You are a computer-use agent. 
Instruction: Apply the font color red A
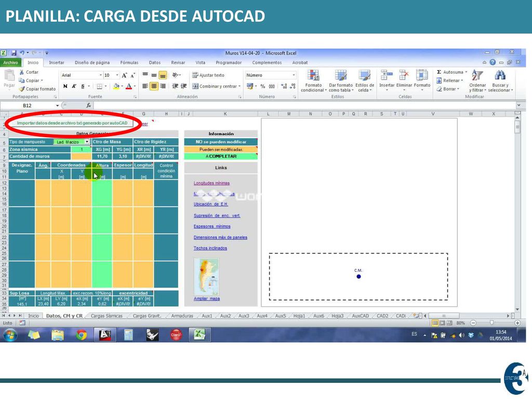129,86
